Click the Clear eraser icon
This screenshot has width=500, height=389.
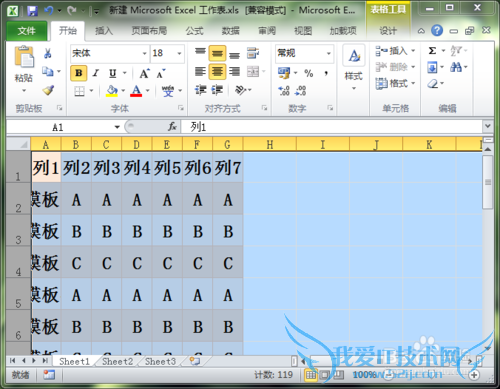tap(433, 83)
